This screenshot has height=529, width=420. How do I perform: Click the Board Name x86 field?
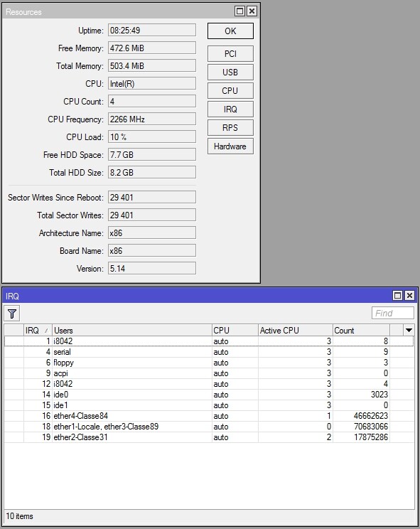click(x=151, y=251)
